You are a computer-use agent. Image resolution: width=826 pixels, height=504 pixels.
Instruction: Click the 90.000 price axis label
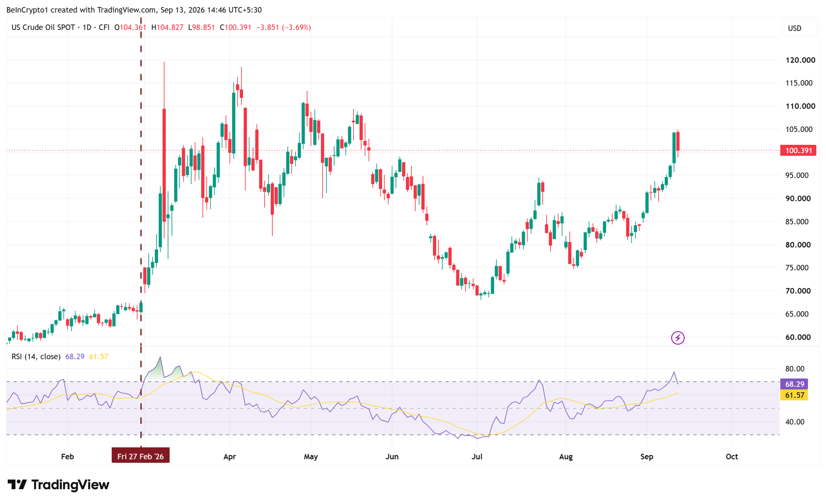point(798,198)
